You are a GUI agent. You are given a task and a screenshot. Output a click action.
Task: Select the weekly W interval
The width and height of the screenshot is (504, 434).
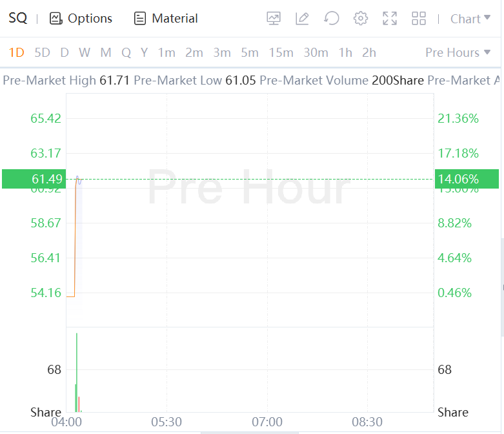click(x=85, y=52)
